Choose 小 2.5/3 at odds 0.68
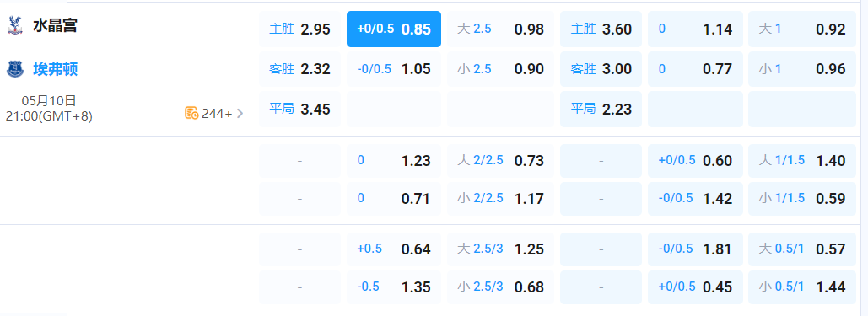868x316 pixels. [500, 287]
